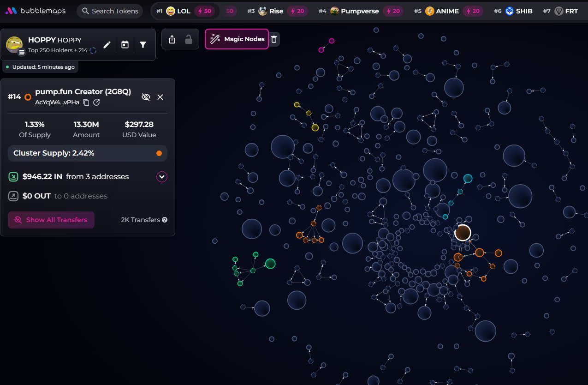The image size is (588, 385).
Task: Click help icon next to 2K Transfers
Action: [165, 220]
